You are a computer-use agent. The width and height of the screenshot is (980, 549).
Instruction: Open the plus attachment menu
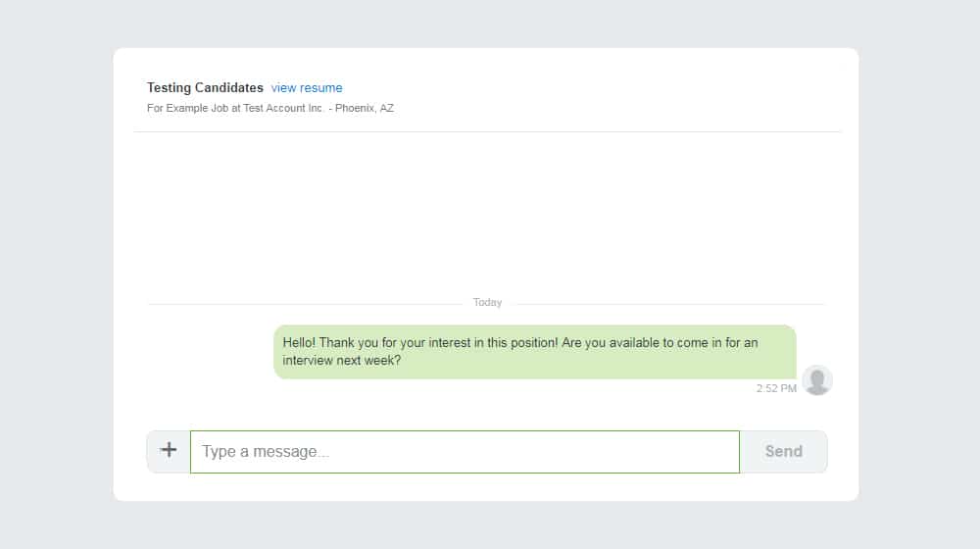click(169, 451)
